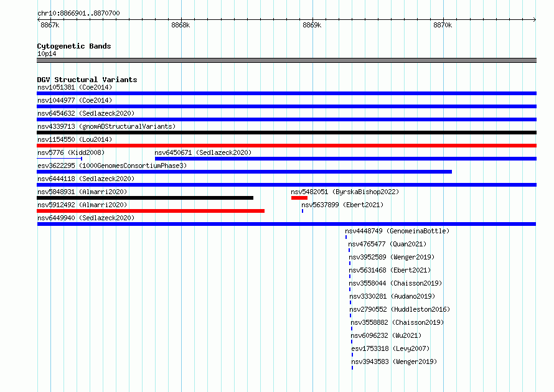Open nsv2790552 (Huddleston2016) label
Viewport: 554px width, 392px height.
click(x=400, y=309)
